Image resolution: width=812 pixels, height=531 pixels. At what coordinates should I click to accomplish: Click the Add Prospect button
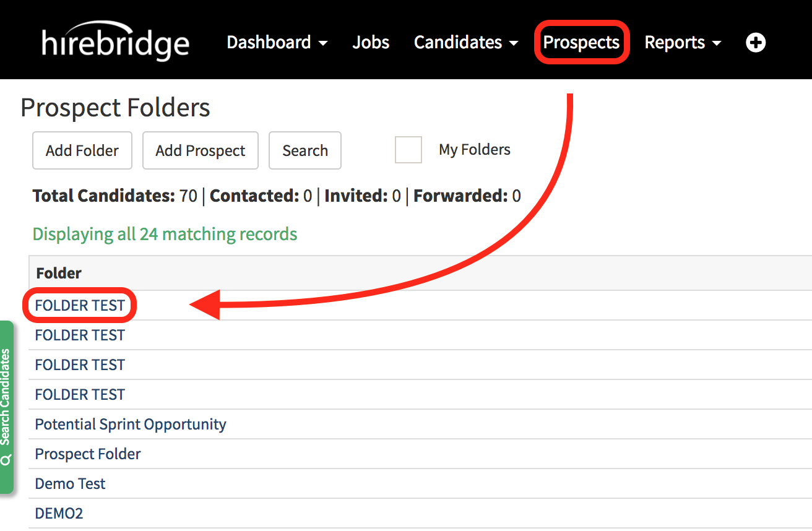(200, 150)
